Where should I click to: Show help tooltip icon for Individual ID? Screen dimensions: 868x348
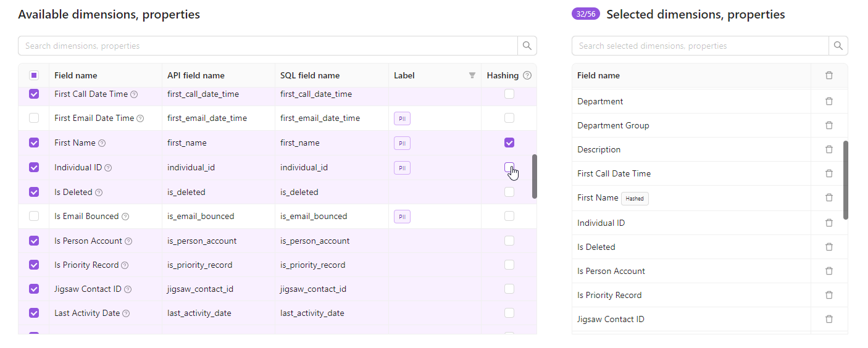pos(108,168)
